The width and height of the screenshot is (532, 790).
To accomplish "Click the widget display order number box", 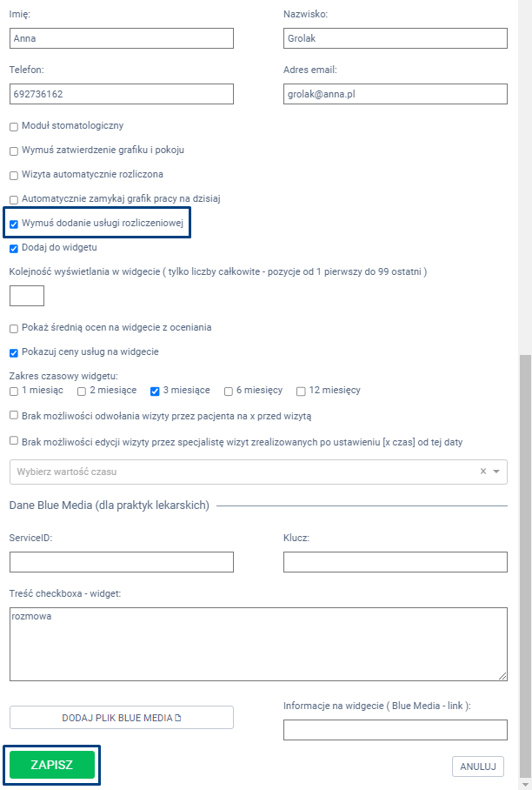I will (x=27, y=296).
